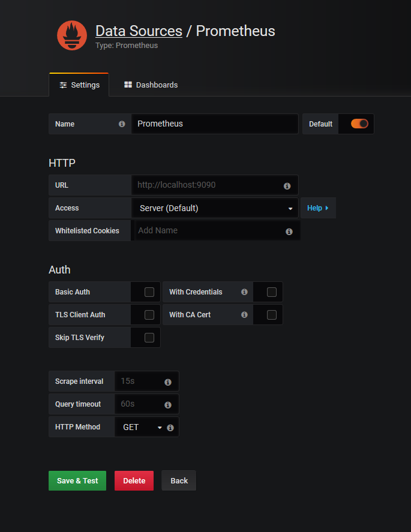Click the HTTP Method info icon
Viewport: 411px width, 532px height.
pos(170,428)
